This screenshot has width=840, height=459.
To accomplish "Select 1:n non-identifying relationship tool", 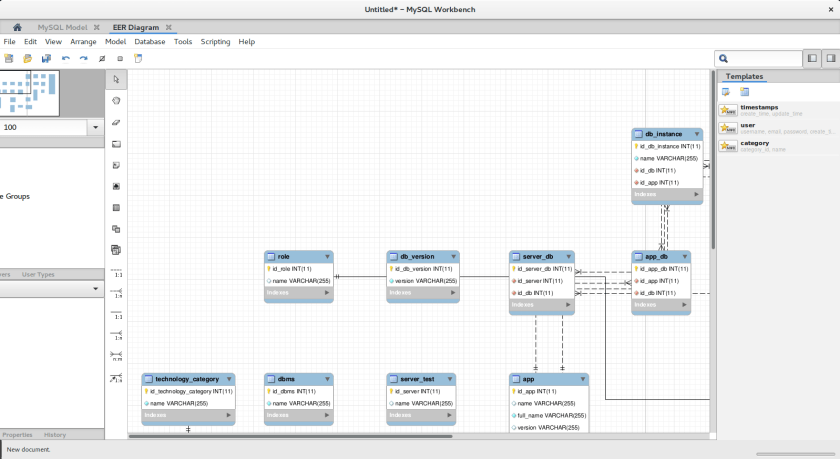I will [116, 294].
